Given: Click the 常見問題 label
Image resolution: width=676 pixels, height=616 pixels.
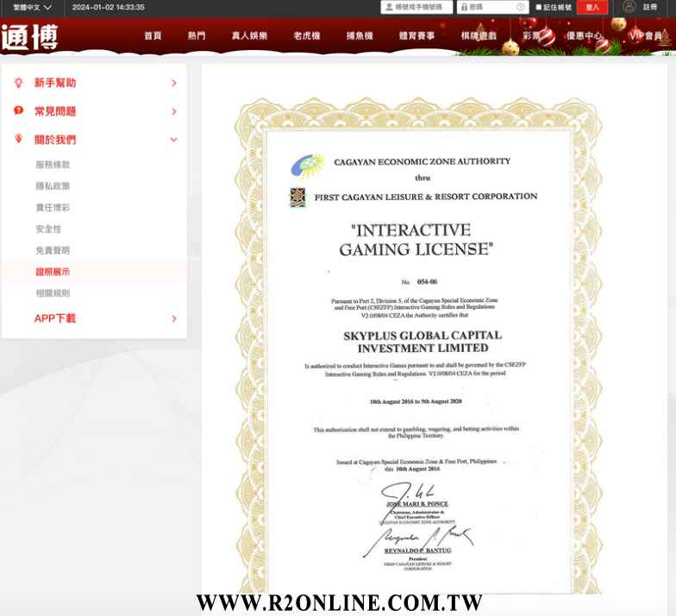Looking at the screenshot, I should click(55, 111).
